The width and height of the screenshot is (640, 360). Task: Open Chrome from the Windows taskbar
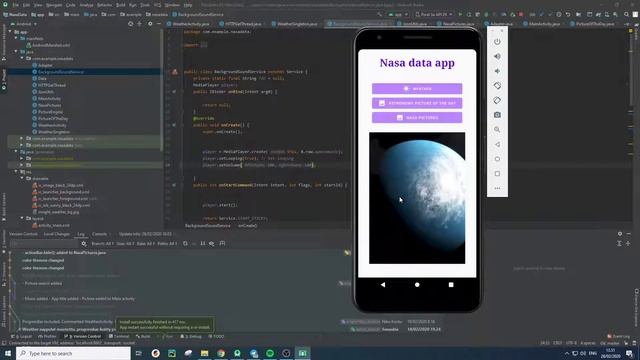pos(221,353)
